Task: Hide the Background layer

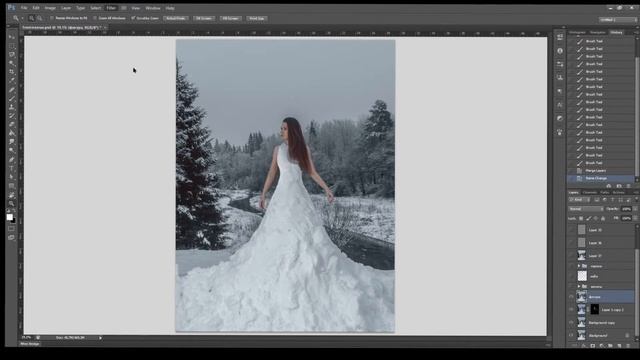Action: point(571,336)
